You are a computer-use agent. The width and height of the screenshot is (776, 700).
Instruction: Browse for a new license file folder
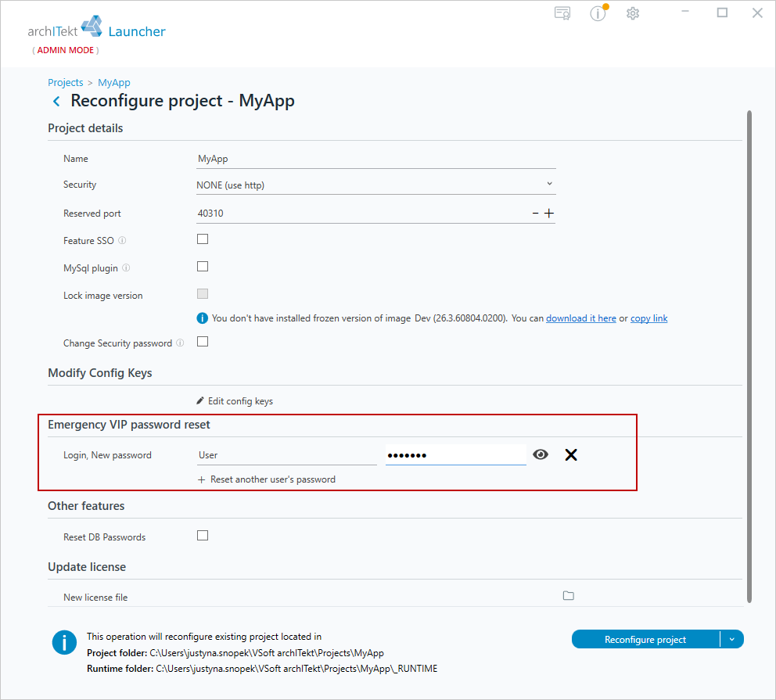point(569,596)
